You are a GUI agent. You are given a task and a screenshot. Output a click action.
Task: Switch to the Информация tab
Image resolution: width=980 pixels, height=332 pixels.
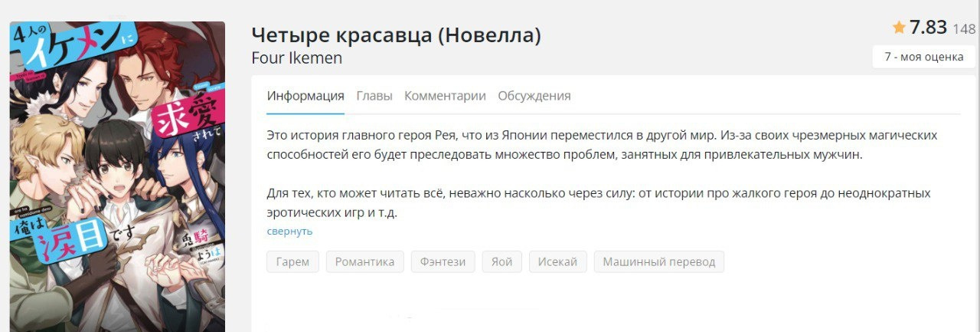[x=305, y=96]
